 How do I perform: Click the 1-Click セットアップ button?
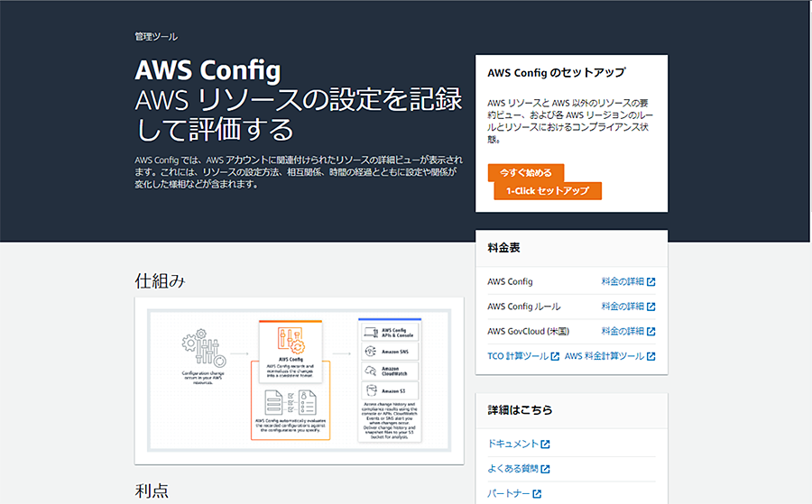(x=548, y=191)
